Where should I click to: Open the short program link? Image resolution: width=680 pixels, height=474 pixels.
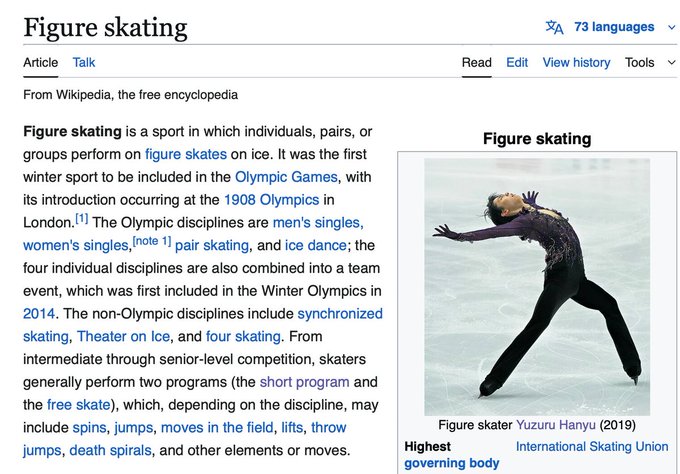coord(304,382)
